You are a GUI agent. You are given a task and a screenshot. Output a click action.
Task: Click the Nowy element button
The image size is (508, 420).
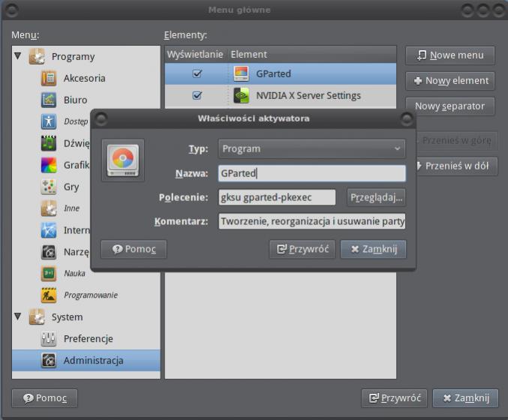pos(450,80)
